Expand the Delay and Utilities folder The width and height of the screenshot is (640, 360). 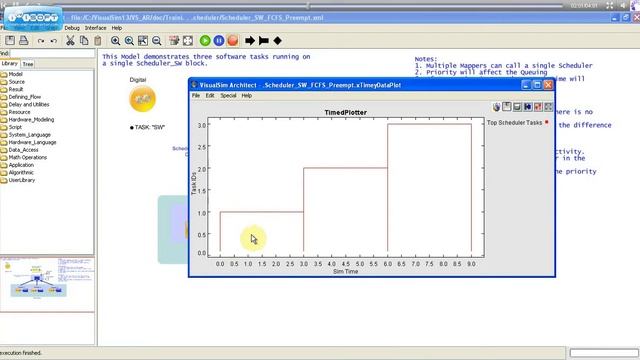click(29, 104)
